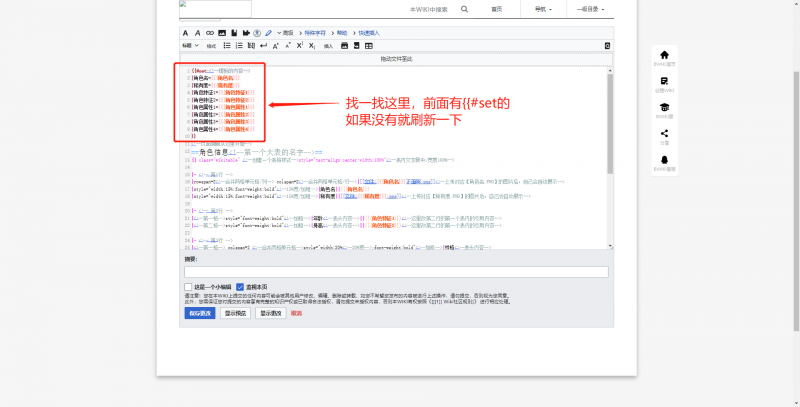Expand the 快速插入 quick insert section
The height and width of the screenshot is (407, 800).
[x=366, y=33]
